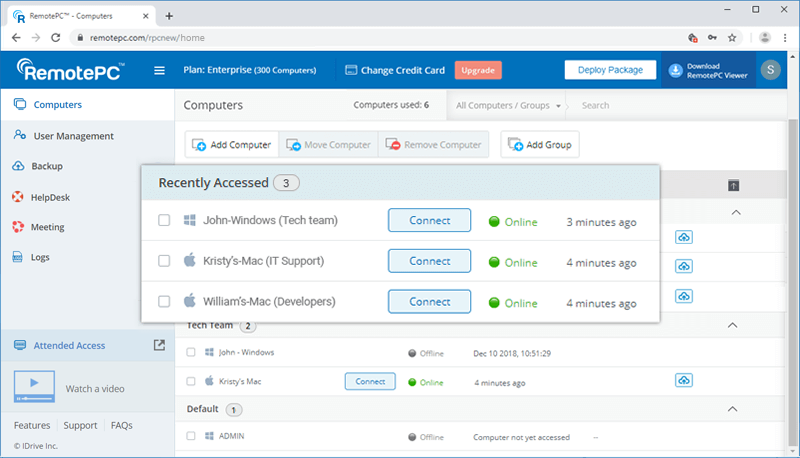Click the "Computer not yet accessed" text
Screen dimensions: 800x458
[x=521, y=437]
